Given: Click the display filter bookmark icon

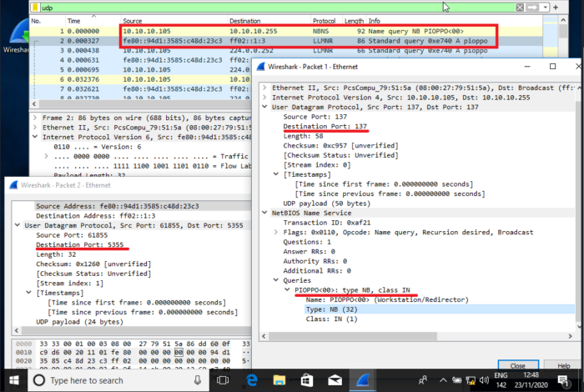Looking at the screenshot, I should (35, 8).
